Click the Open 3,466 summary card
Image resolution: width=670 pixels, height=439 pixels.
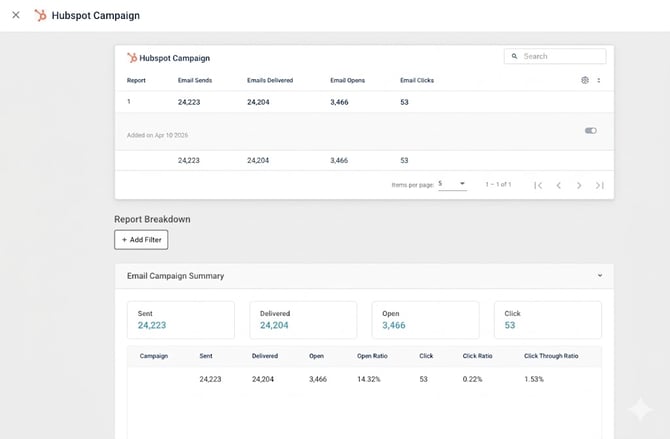425,320
